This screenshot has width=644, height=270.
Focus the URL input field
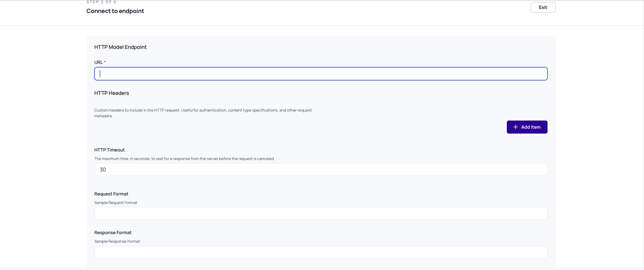pyautogui.click(x=321, y=74)
